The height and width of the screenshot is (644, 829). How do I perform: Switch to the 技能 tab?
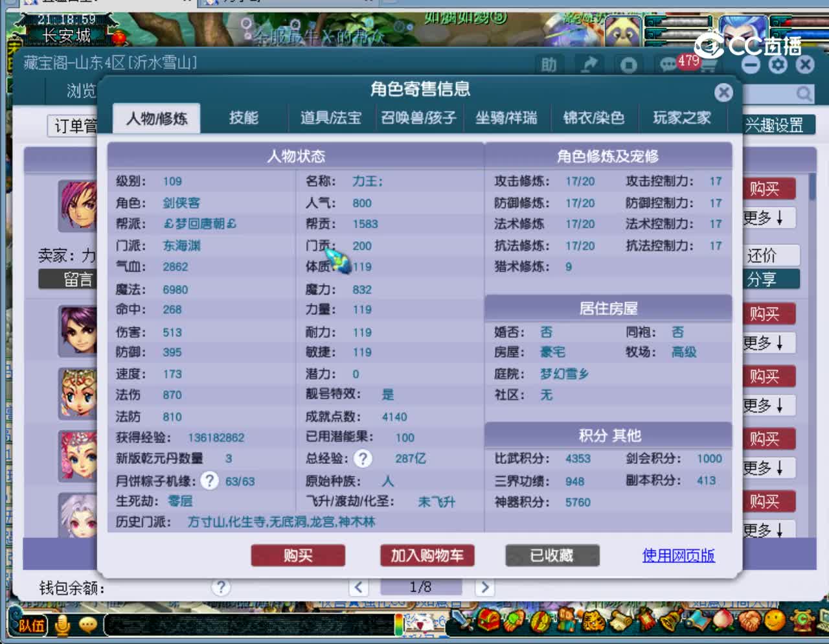244,118
